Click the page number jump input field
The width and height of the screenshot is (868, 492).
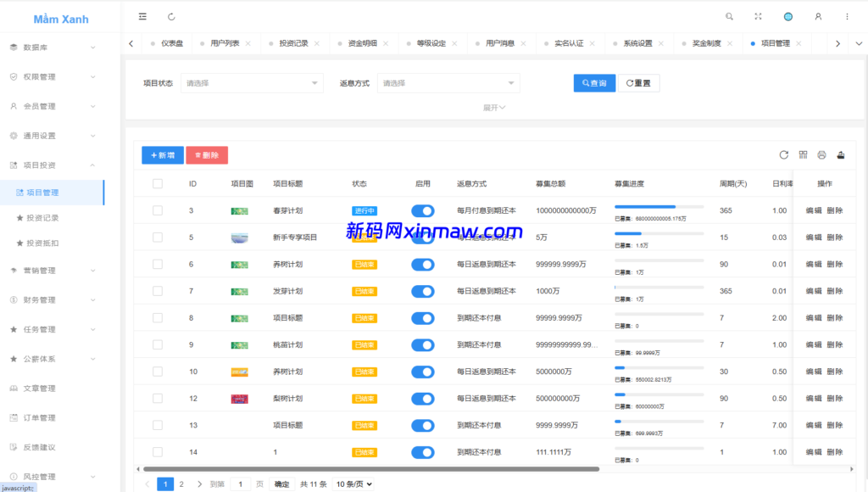point(240,484)
